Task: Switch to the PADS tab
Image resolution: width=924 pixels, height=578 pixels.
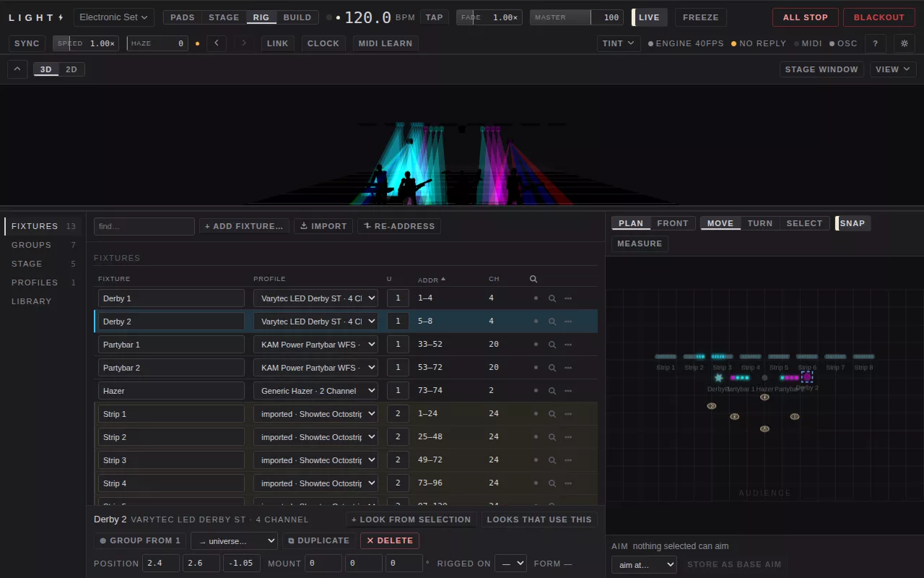Action: [183, 17]
